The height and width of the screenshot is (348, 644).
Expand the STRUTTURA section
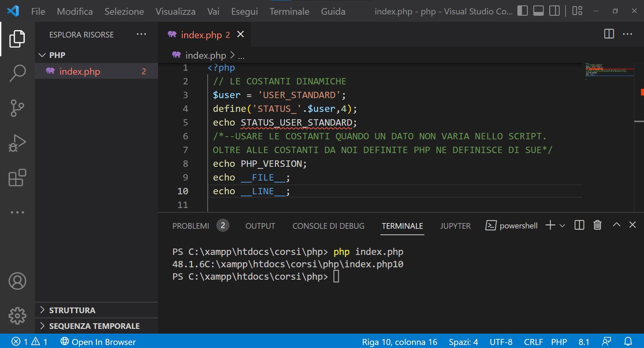pos(96,310)
